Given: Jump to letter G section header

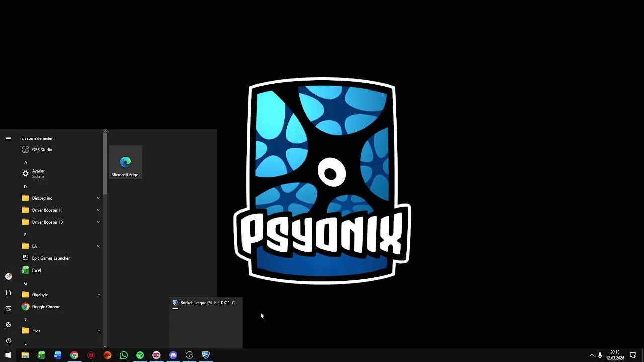Looking at the screenshot, I should tap(25, 283).
